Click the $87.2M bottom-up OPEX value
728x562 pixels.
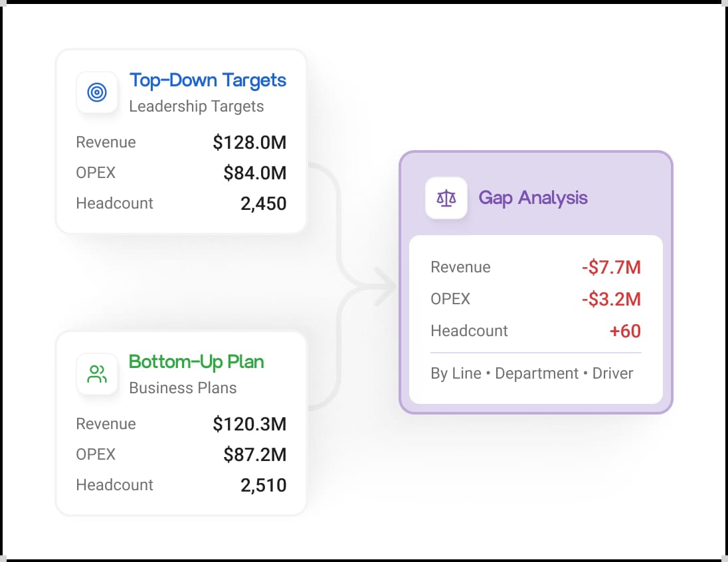click(x=255, y=454)
